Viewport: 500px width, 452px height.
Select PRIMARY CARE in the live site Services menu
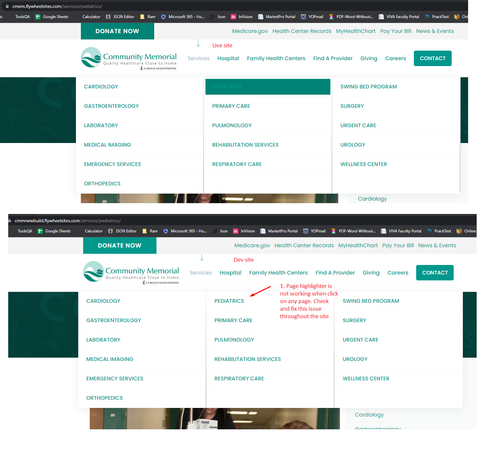click(x=231, y=106)
